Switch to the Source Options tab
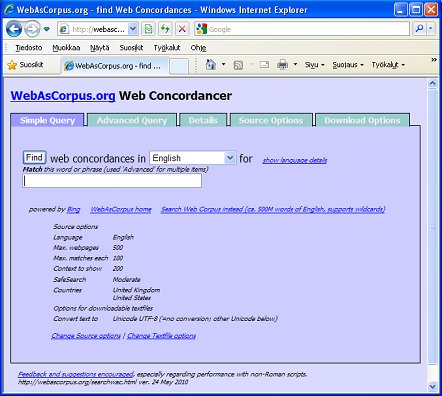The width and height of the screenshot is (442, 396). pos(271,120)
